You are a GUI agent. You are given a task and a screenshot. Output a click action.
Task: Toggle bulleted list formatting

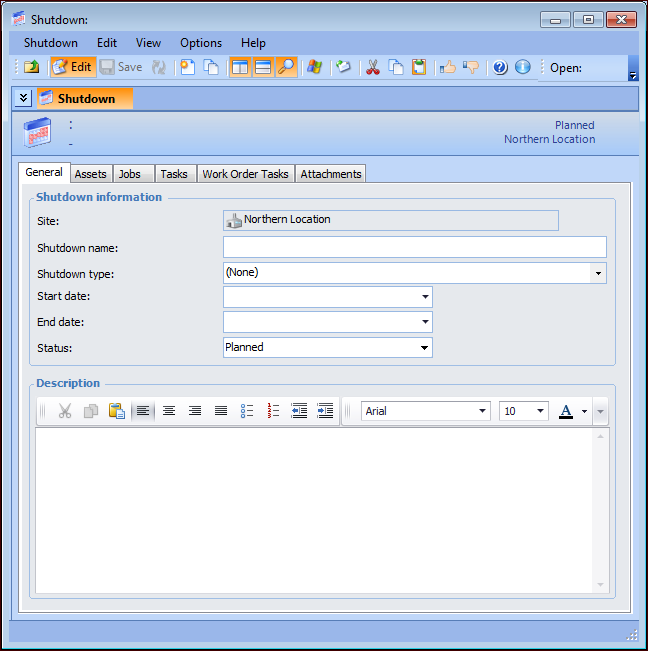(247, 411)
